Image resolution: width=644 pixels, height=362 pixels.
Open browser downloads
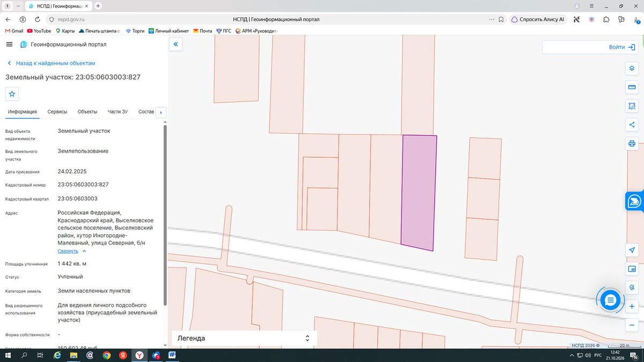(636, 19)
